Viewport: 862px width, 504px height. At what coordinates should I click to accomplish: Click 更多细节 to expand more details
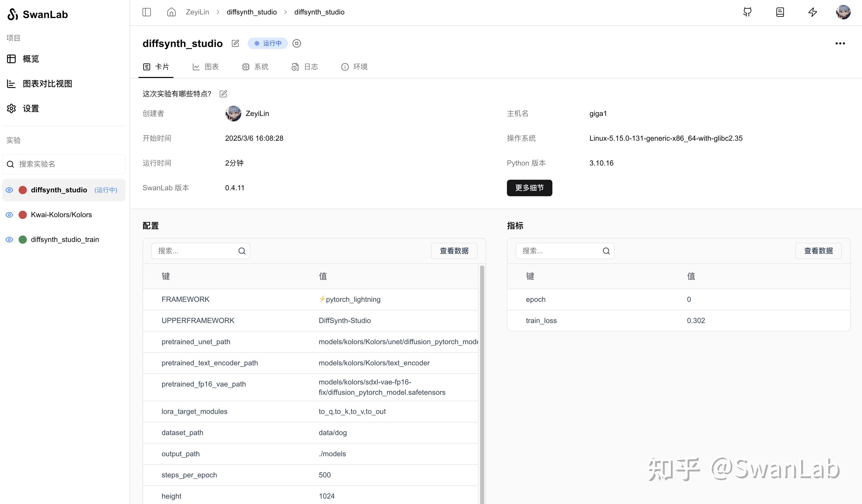(529, 188)
